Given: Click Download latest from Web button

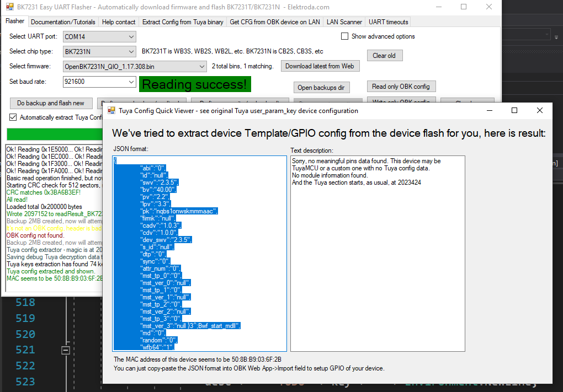Looking at the screenshot, I should pyautogui.click(x=320, y=66).
